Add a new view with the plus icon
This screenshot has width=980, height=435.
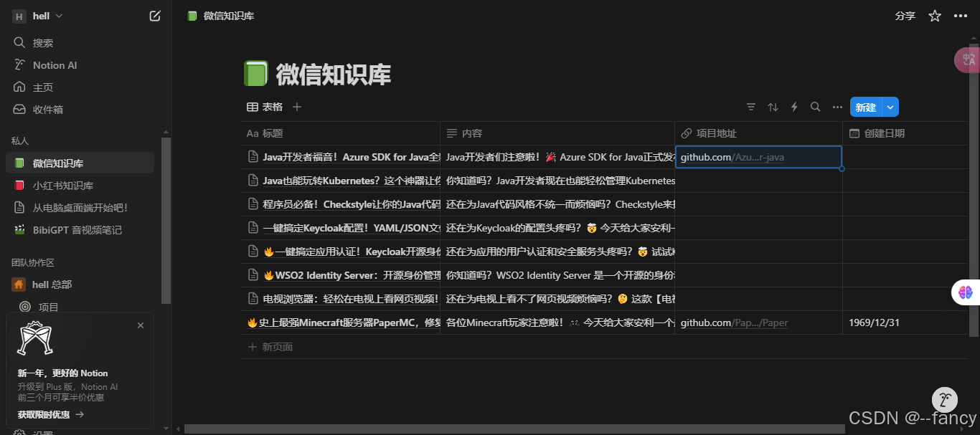(x=297, y=107)
